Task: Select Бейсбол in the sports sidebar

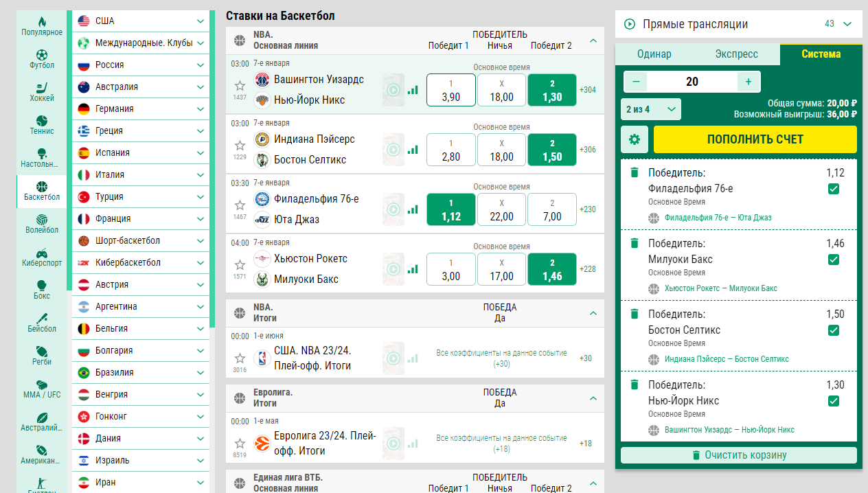Action: point(42,323)
